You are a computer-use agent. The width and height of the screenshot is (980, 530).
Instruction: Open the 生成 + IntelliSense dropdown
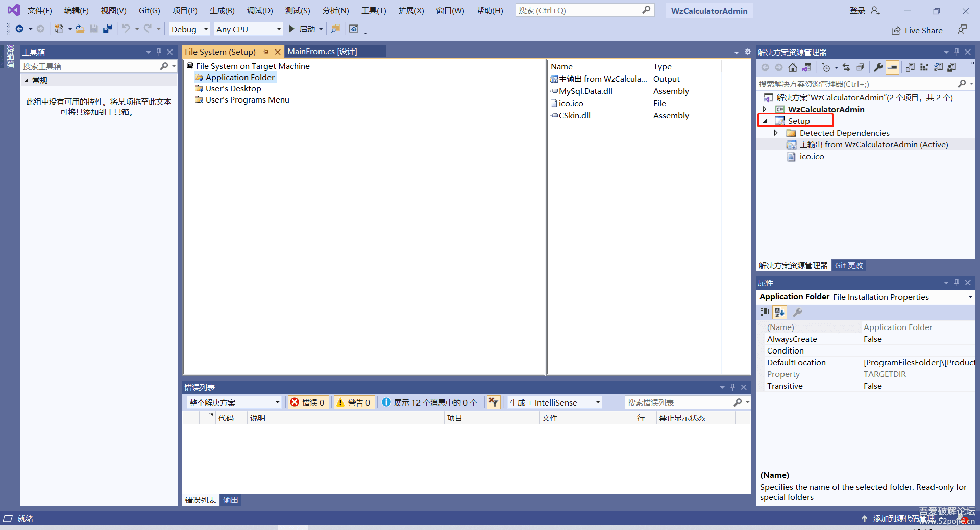555,402
